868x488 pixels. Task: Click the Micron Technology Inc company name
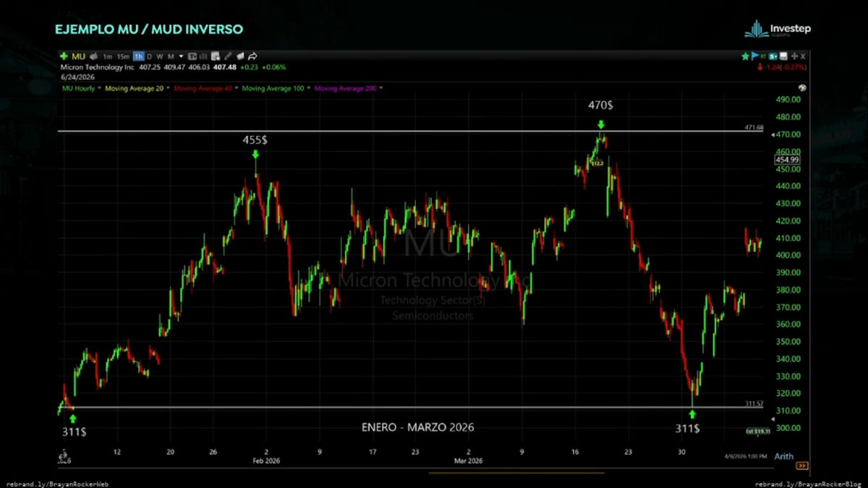98,67
